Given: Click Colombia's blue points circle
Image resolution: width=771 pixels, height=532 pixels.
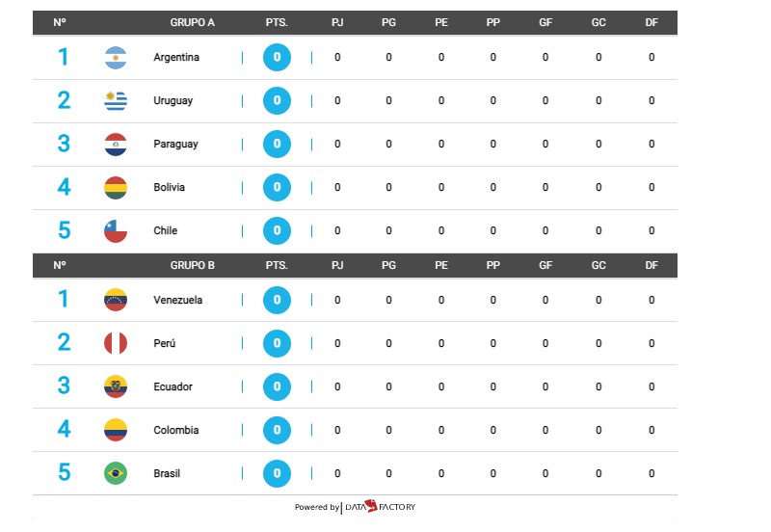Looking at the screenshot, I should pyautogui.click(x=277, y=430).
